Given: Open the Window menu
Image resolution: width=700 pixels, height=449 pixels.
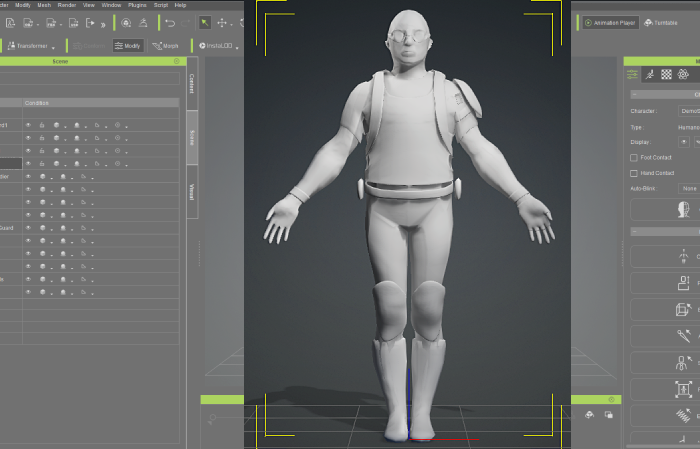Looking at the screenshot, I should click(x=112, y=5).
